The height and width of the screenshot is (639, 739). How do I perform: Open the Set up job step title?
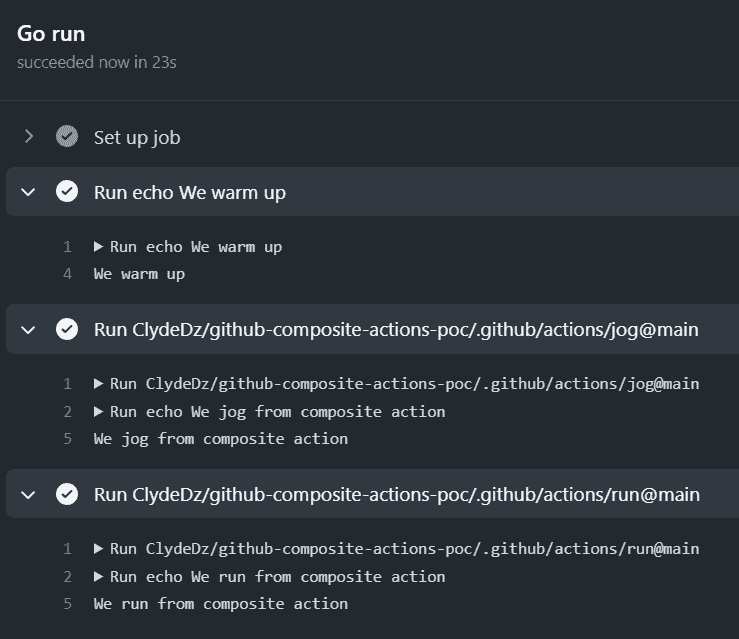137,138
